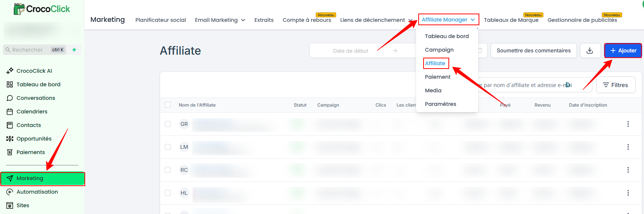Expand the Email Marketing dropdown
644x214 pixels.
point(220,20)
